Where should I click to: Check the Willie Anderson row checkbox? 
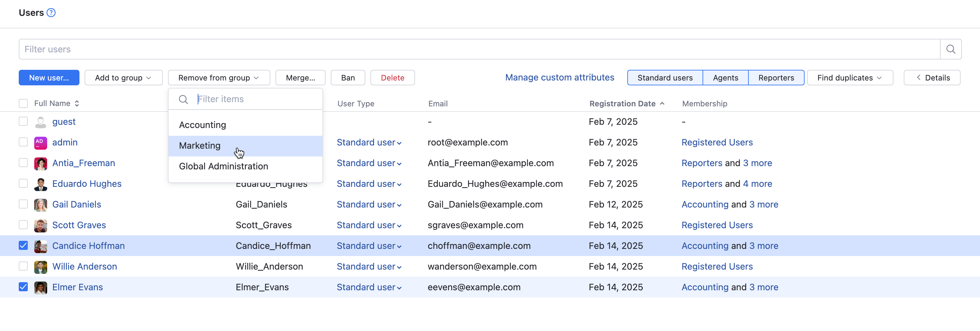pos(23,266)
